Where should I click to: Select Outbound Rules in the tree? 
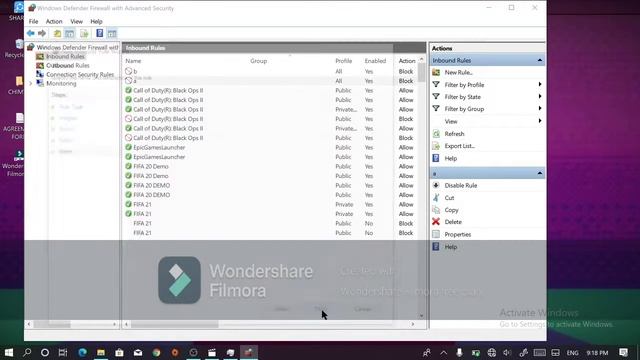68,65
